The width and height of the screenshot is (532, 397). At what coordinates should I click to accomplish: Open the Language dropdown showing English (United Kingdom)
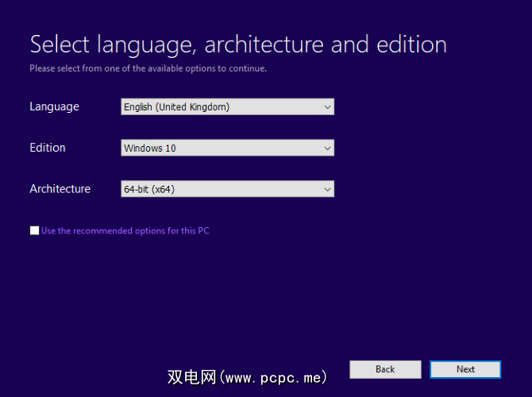point(227,107)
